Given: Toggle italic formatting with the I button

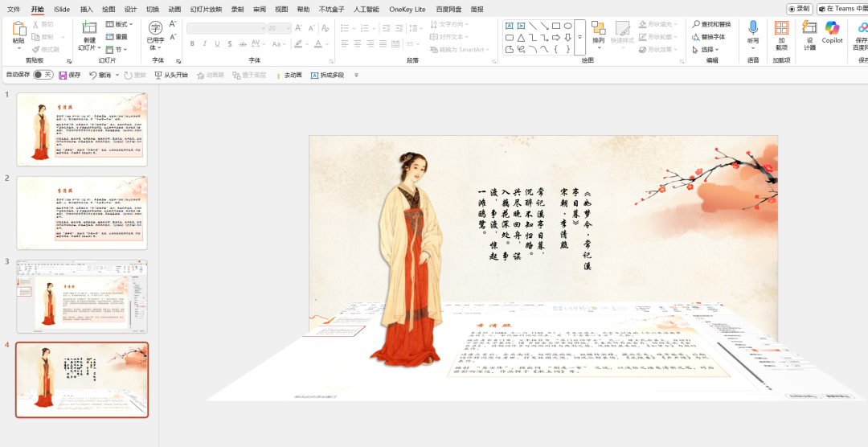Looking at the screenshot, I should click(205, 44).
